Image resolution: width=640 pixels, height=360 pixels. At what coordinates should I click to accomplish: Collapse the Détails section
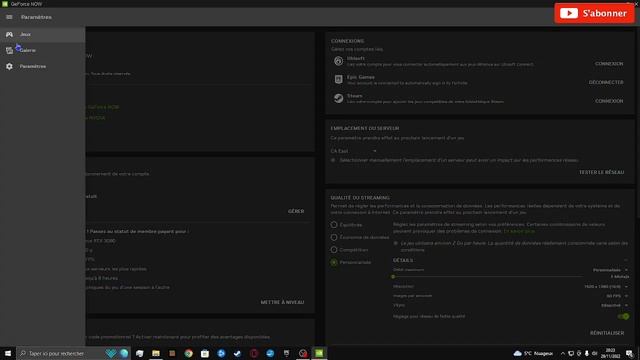pyautogui.click(x=626, y=260)
